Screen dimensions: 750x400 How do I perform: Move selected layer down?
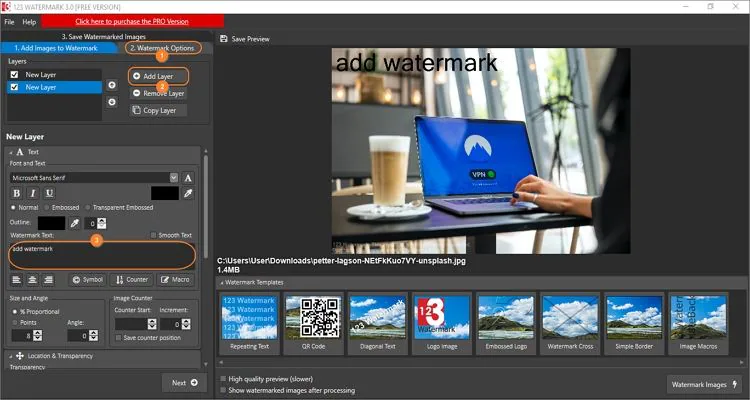[112, 102]
